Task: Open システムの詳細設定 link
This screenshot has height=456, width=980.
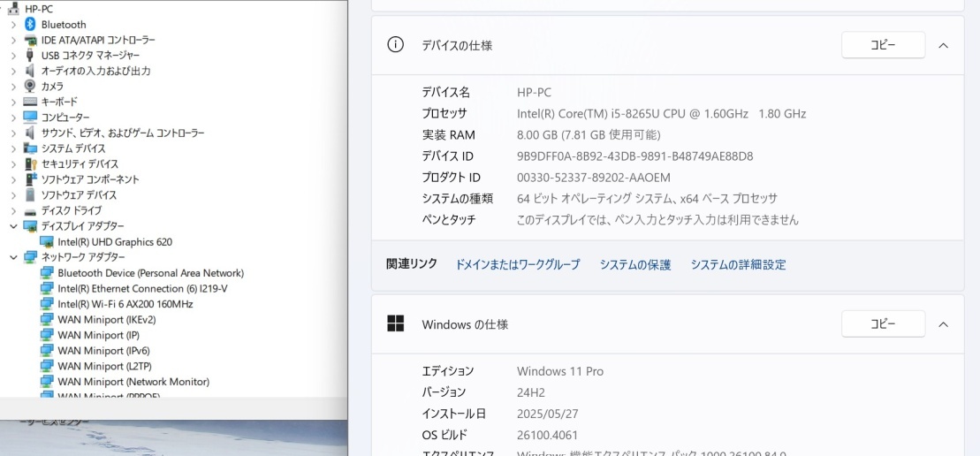Action: [738, 265]
